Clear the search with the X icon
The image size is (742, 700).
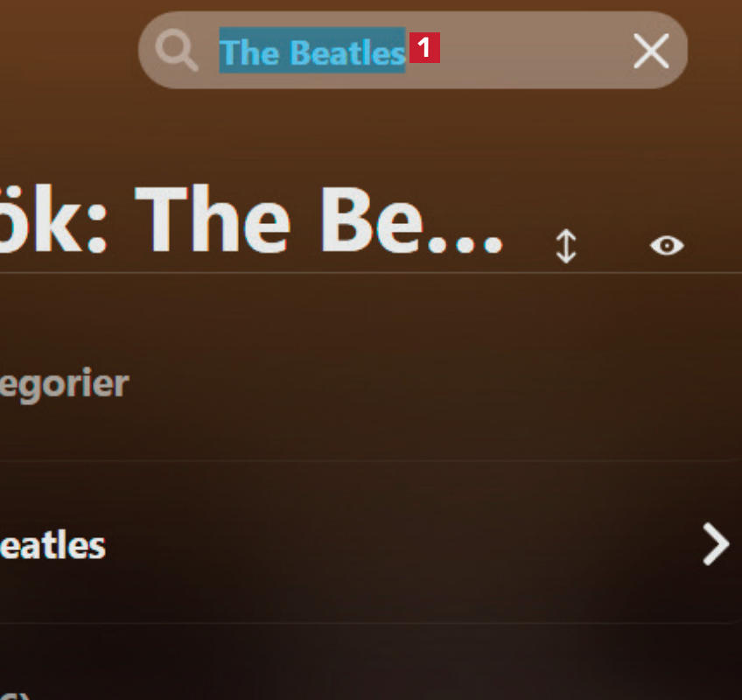(651, 52)
